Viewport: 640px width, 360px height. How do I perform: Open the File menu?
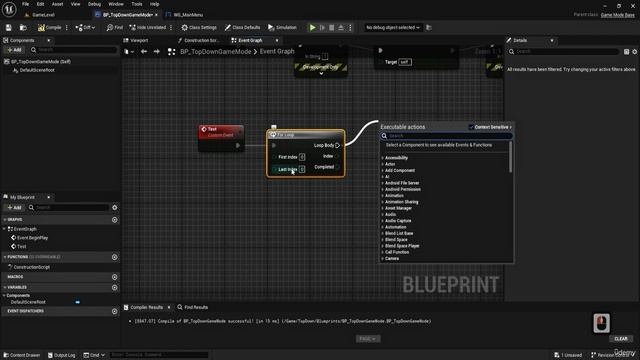(25, 4)
